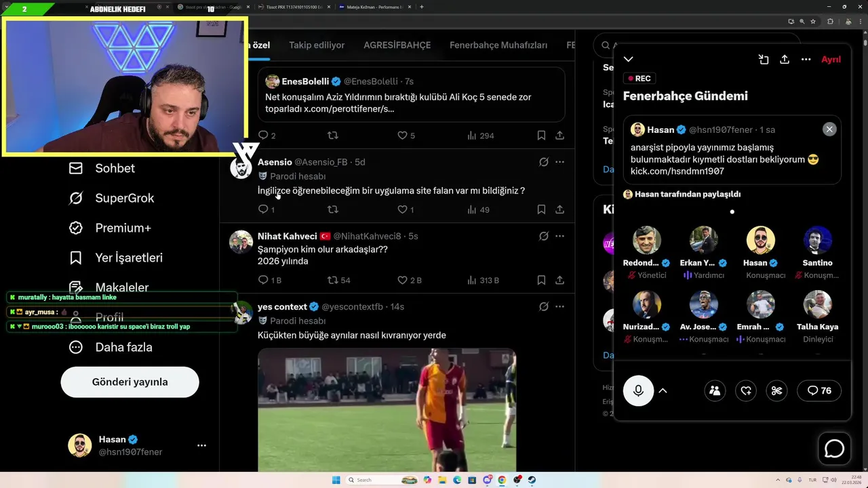This screenshot has height=488, width=868.
Task: Like the Asensio post with 1 like
Action: click(x=406, y=210)
